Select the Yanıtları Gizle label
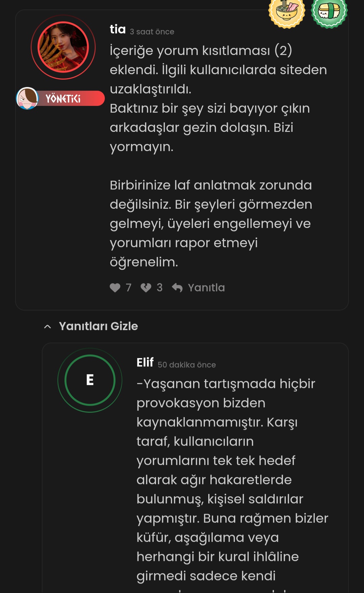The image size is (364, 593). click(x=98, y=326)
